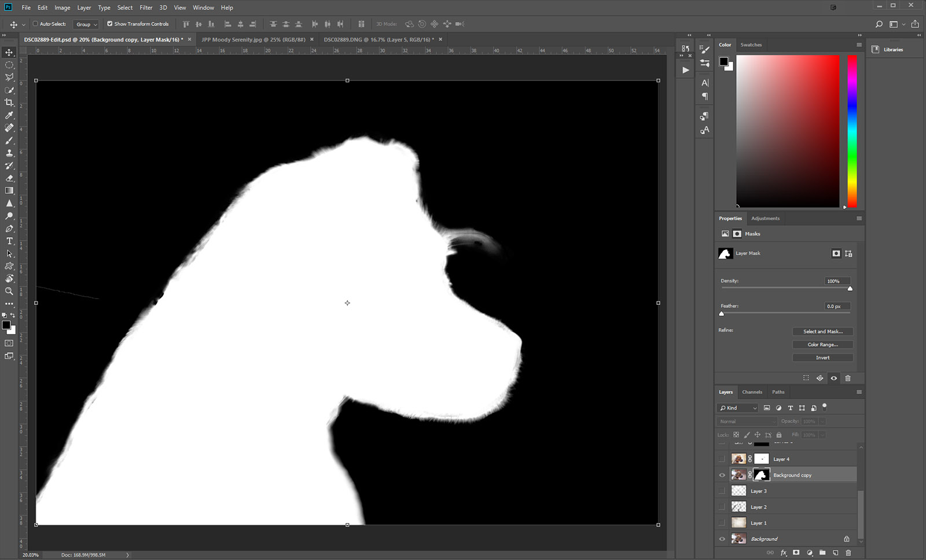
Task: Open the Color panel options menu
Action: [x=859, y=45]
